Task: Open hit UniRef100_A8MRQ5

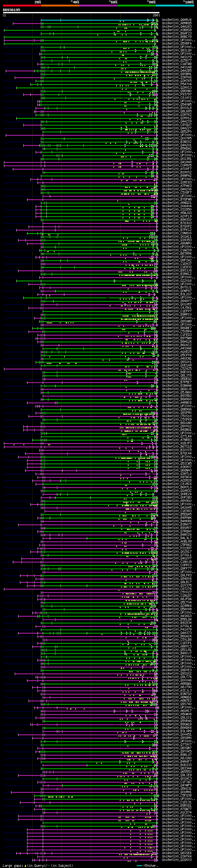Action: click(x=176, y=23)
